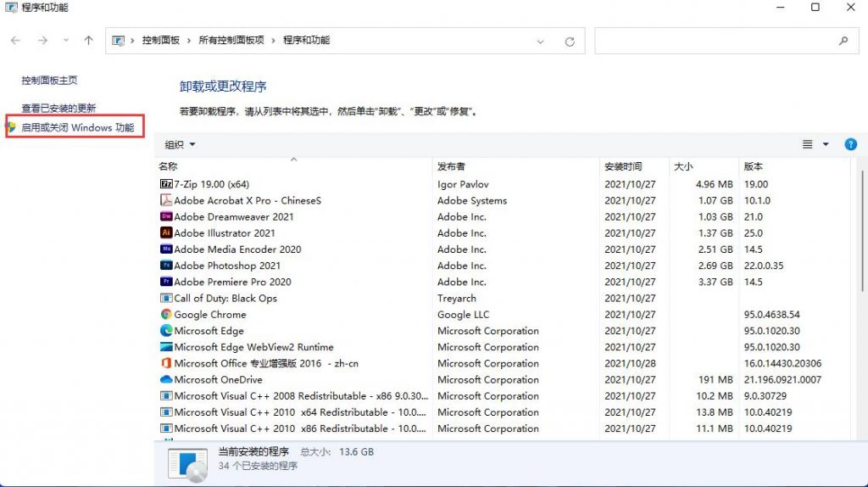
Task: Click the Visual C++ 2008 Redistributable icon
Action: 166,395
